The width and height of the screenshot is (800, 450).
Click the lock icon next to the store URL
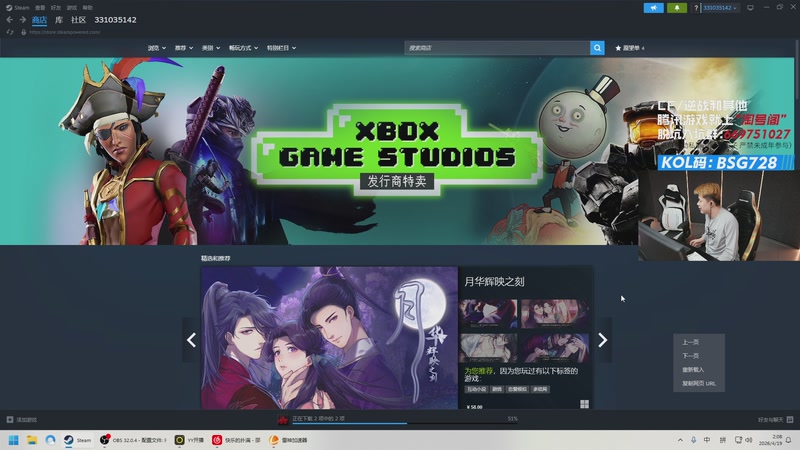(23, 32)
